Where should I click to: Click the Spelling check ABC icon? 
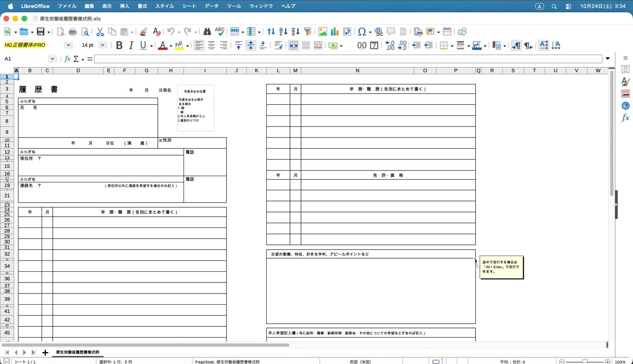[220, 31]
